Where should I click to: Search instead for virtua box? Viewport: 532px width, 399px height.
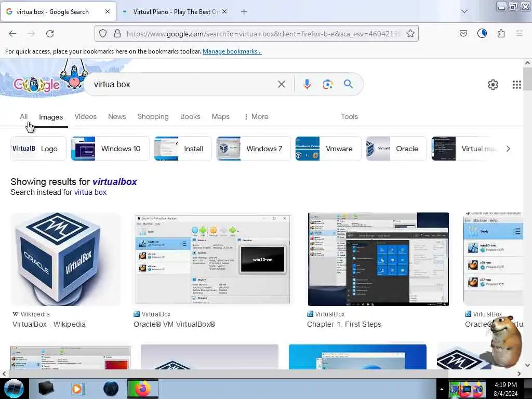pyautogui.click(x=90, y=192)
